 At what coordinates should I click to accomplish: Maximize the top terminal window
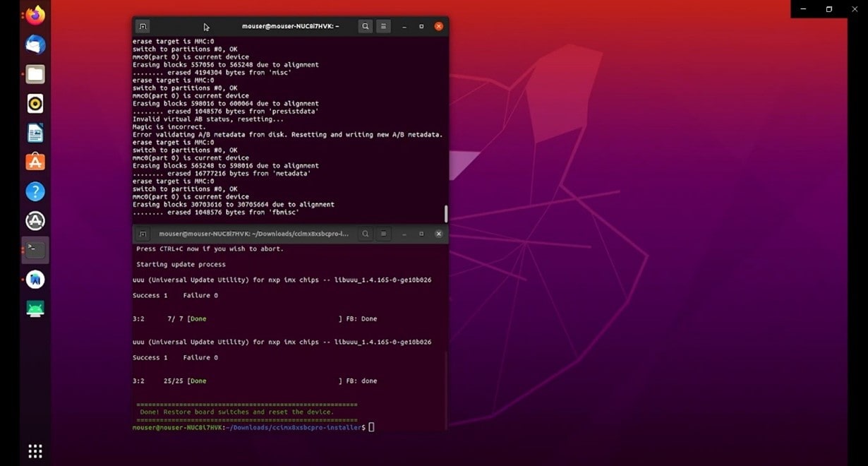421,26
